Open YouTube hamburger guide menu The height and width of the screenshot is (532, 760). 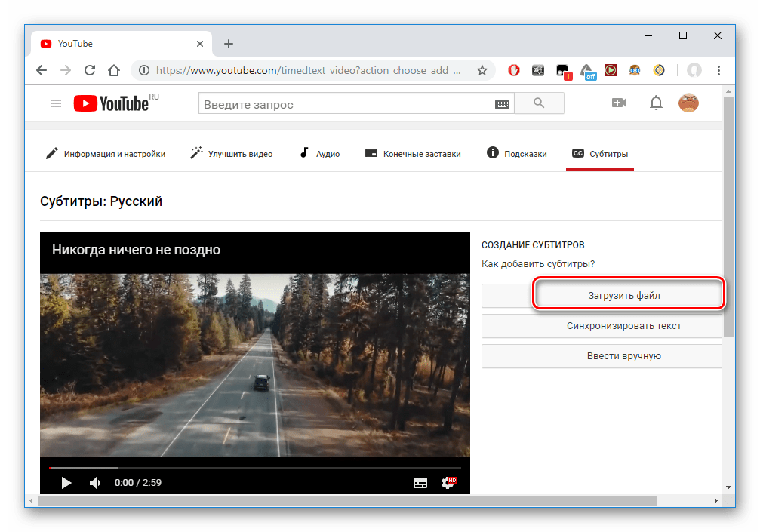tap(56, 103)
